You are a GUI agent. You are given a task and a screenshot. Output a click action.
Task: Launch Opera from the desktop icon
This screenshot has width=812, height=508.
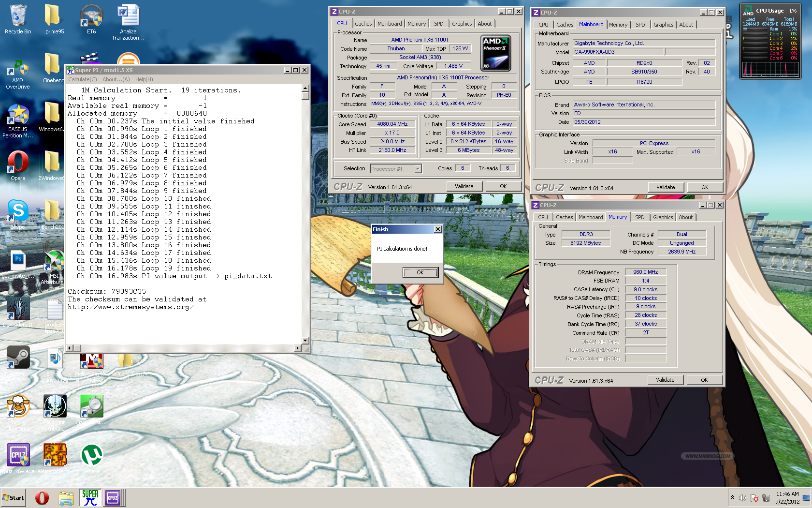(x=18, y=165)
